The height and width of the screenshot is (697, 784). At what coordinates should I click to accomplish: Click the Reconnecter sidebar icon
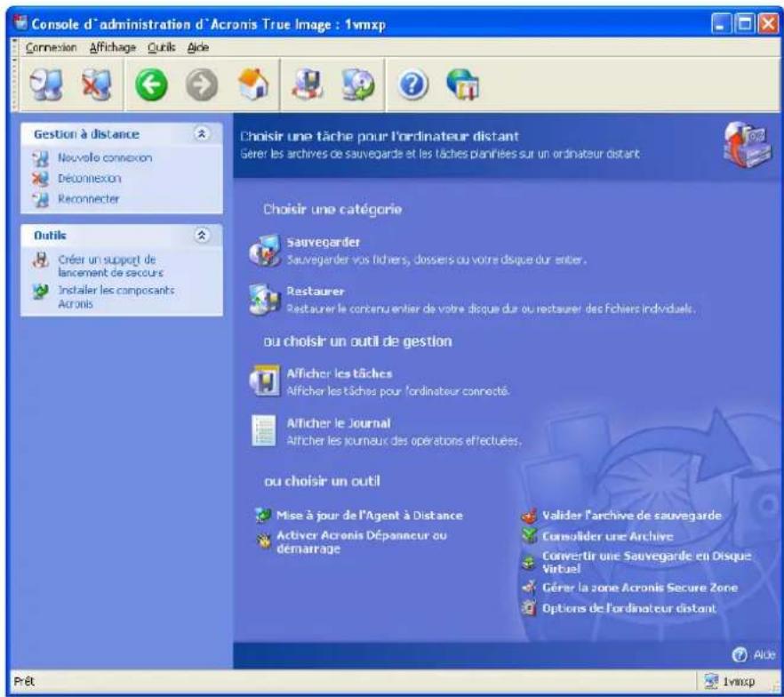coord(41,199)
